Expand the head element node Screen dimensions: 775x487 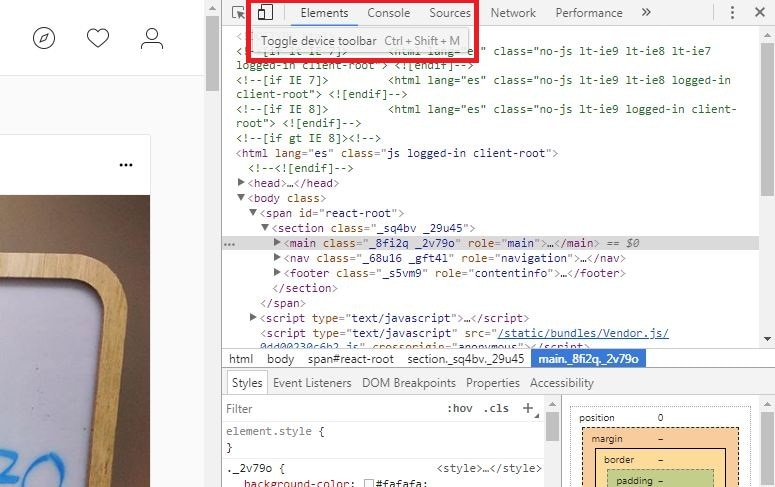[241, 182]
